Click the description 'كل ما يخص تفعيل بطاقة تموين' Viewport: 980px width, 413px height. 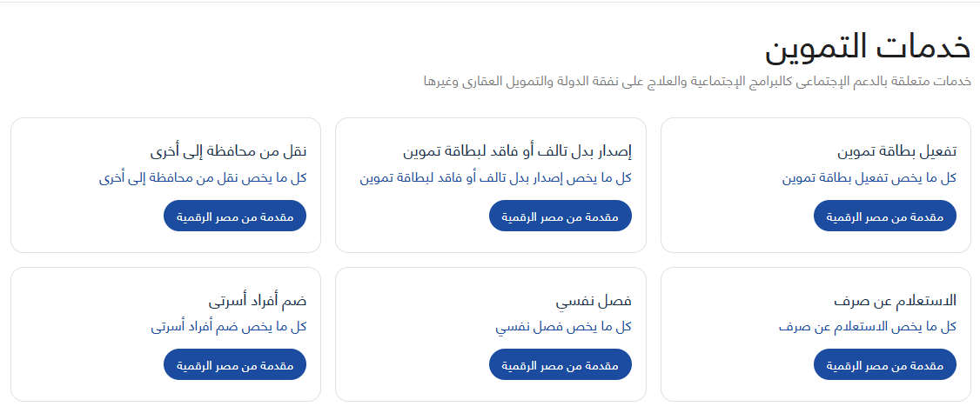pos(869,178)
